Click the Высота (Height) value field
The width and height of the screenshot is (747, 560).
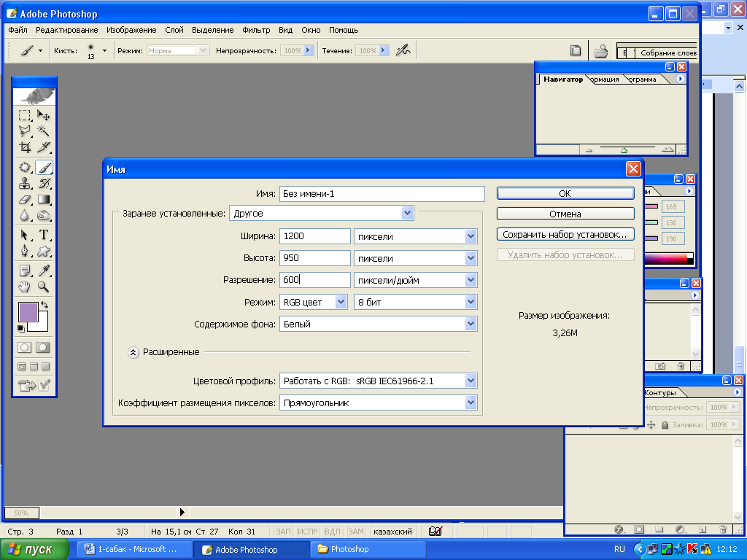314,258
